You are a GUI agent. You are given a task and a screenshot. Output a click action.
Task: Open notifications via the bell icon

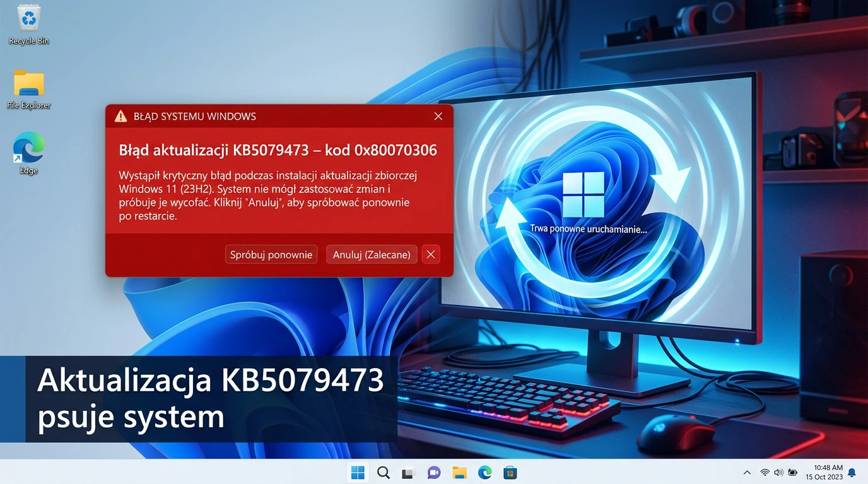pos(852,472)
